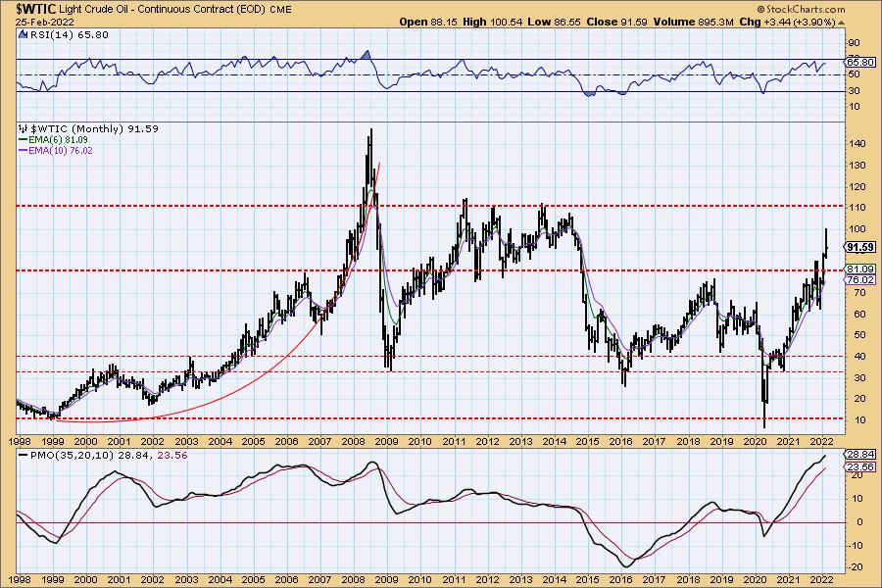The image size is (882, 588).
Task: Click the -20 label on the PMO axis
Action: (854, 567)
